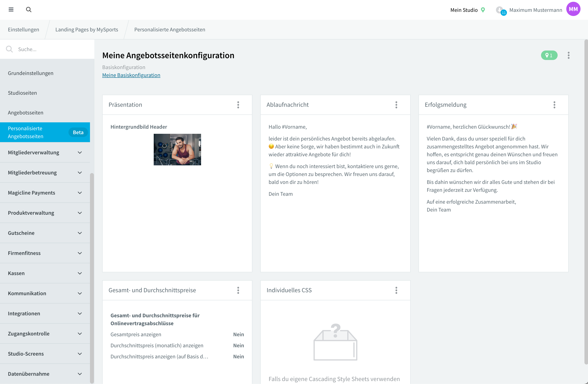Screen dimensions: 588x384
Task: Click the top bar search magnifier icon
Action: 29,10
